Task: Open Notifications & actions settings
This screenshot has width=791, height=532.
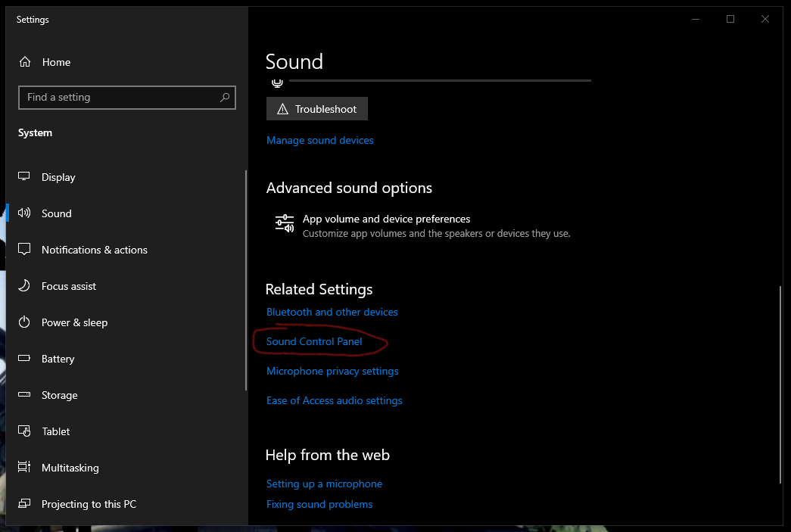Action: 94,250
